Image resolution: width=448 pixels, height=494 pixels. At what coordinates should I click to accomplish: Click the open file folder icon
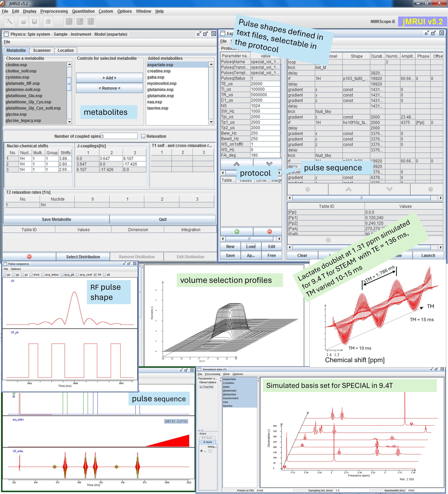(24, 22)
